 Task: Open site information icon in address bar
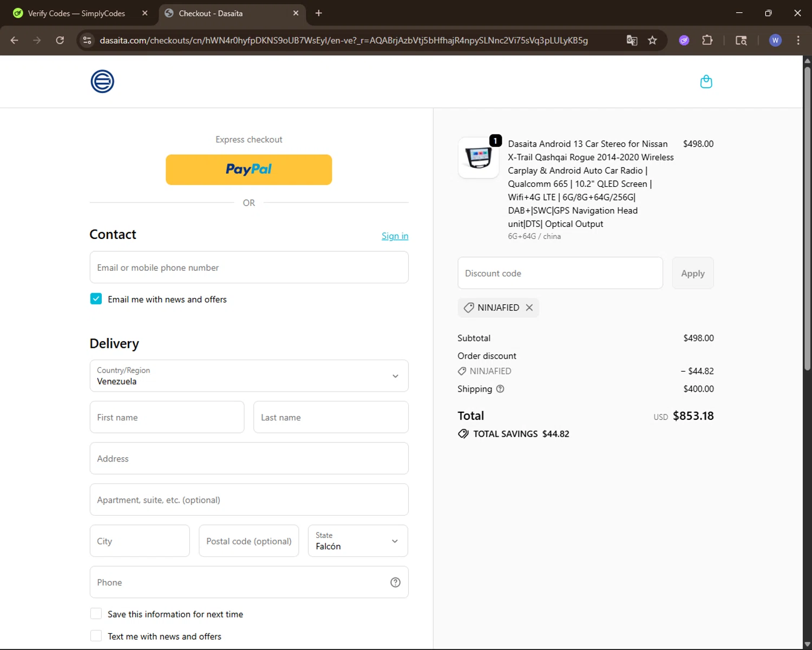click(x=87, y=40)
